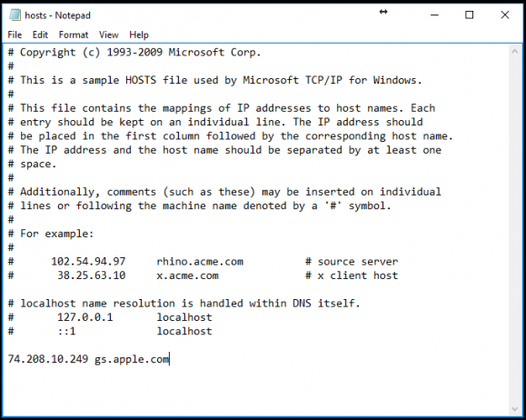This screenshot has width=526, height=420.
Task: Click the rhino.acme.com example text
Action: click(x=200, y=262)
